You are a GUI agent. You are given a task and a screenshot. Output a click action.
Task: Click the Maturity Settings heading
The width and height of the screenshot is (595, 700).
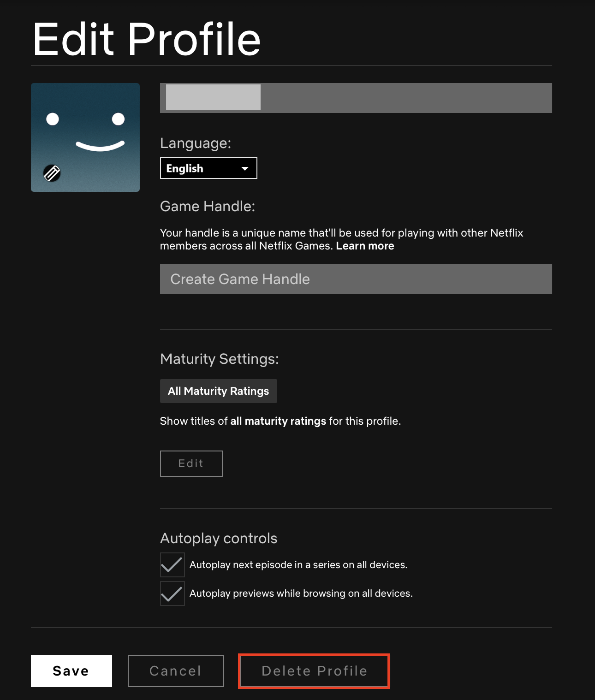[219, 359]
